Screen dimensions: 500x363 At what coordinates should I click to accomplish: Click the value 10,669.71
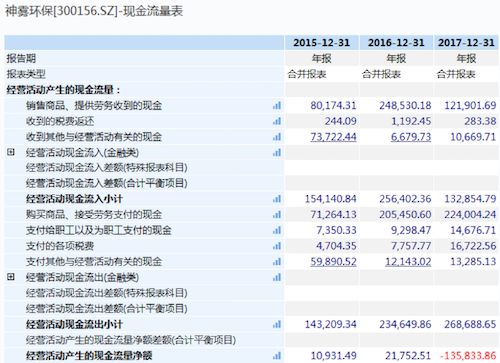tap(473, 137)
